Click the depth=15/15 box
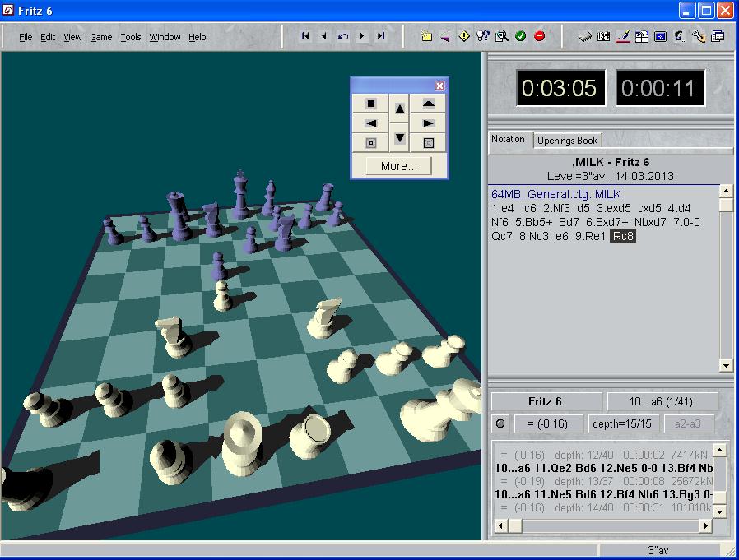 (622, 423)
